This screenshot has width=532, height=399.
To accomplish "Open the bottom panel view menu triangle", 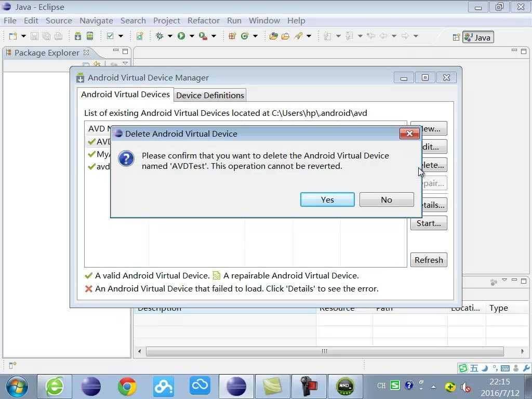I will (504, 280).
